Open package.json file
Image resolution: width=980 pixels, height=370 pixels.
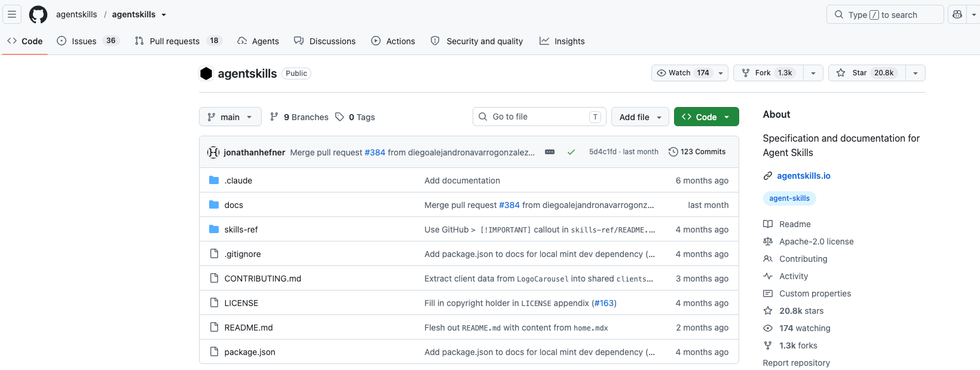click(x=250, y=352)
